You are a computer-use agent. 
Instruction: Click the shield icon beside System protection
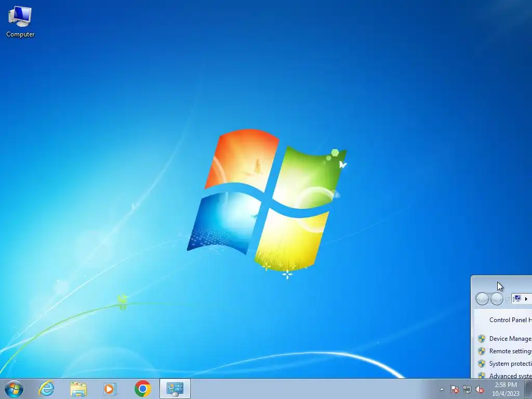coord(482,364)
